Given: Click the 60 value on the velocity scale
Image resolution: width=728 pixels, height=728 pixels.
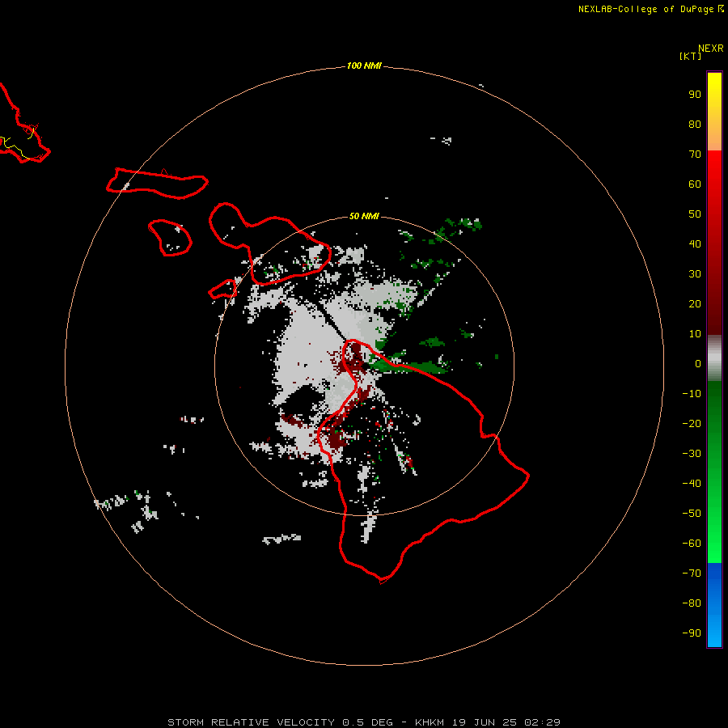Looking at the screenshot, I should click(x=695, y=184).
